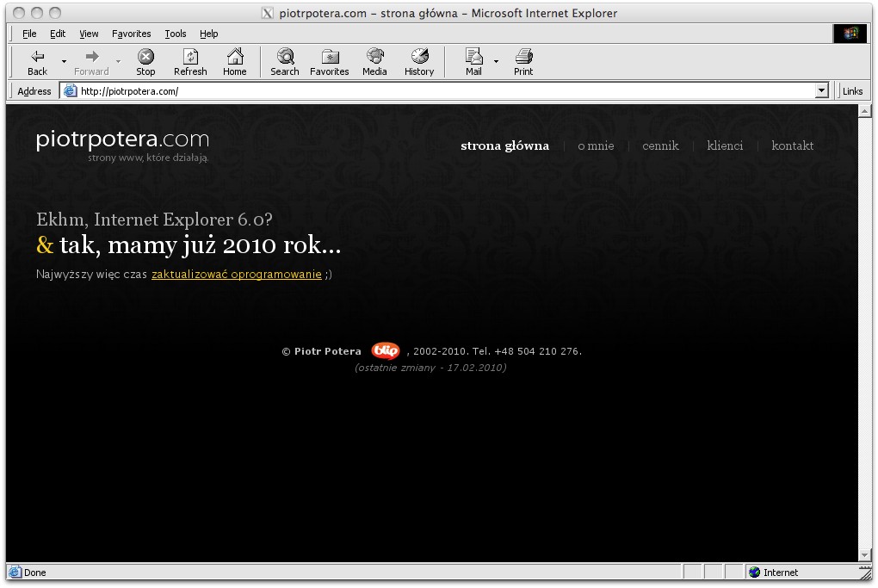Open the strona główna navigation link
This screenshot has height=588, width=878.
pos(504,145)
